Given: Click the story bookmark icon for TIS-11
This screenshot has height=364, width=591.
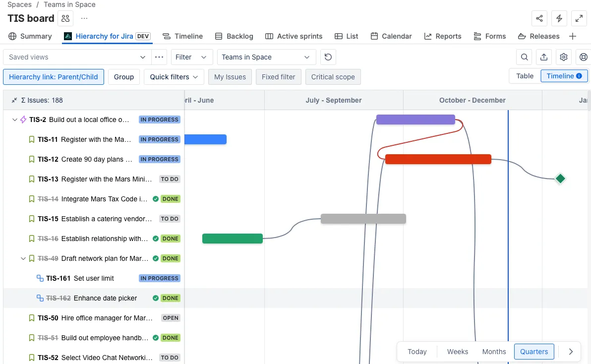Looking at the screenshot, I should coord(32,139).
